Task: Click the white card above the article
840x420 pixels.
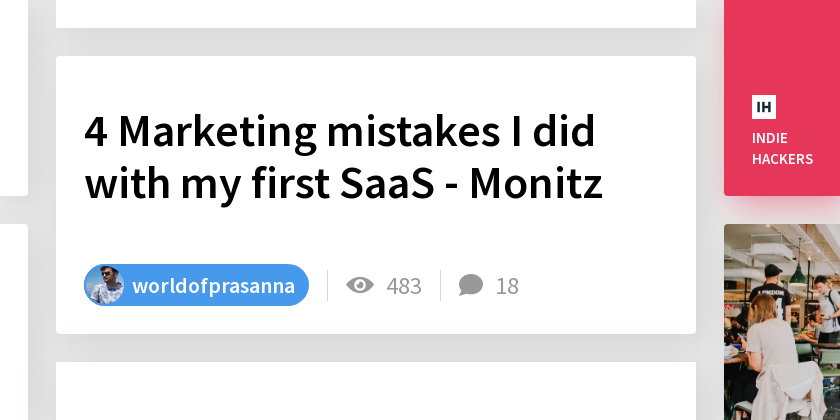Action: 376,14
